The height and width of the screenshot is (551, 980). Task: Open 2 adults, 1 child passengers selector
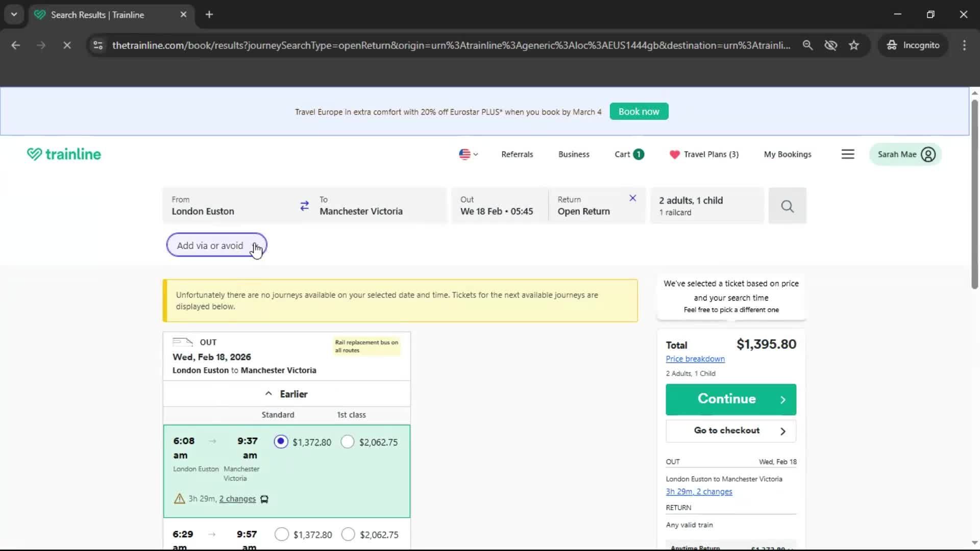[706, 206]
